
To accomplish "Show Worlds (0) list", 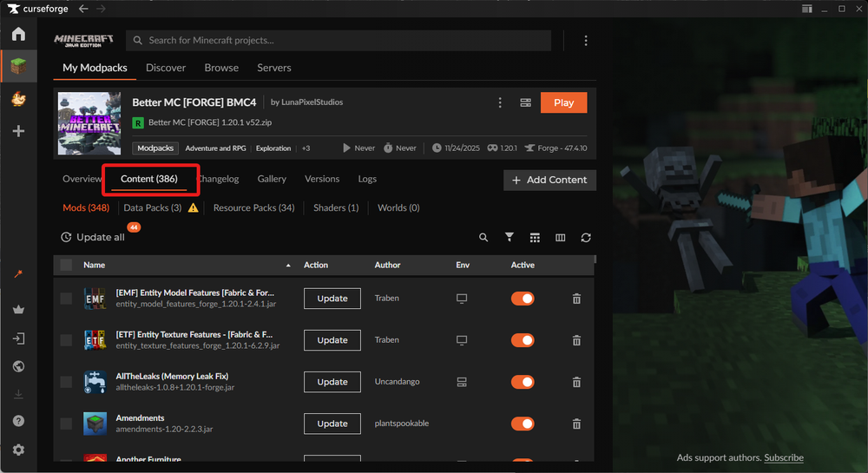I will coord(398,208).
